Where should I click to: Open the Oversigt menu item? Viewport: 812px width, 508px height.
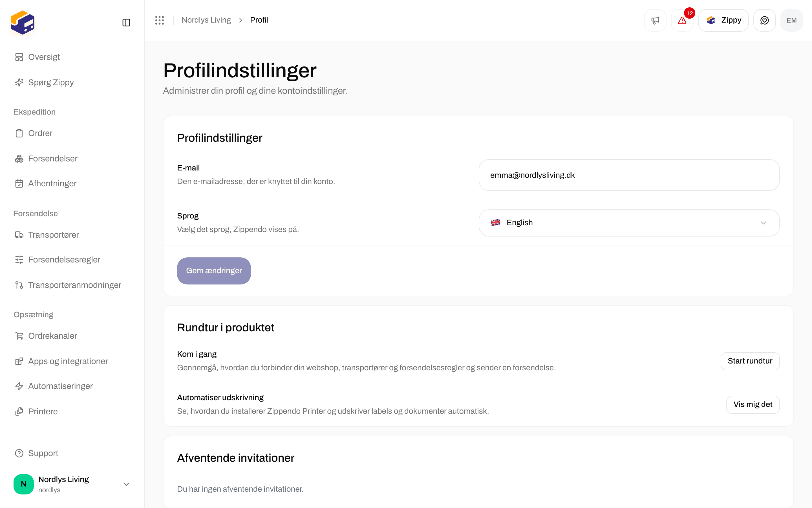click(72, 57)
